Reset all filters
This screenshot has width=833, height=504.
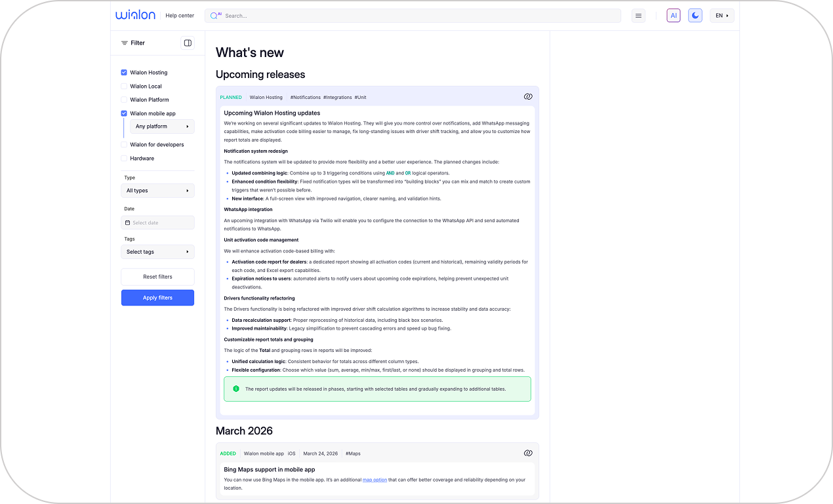157,277
